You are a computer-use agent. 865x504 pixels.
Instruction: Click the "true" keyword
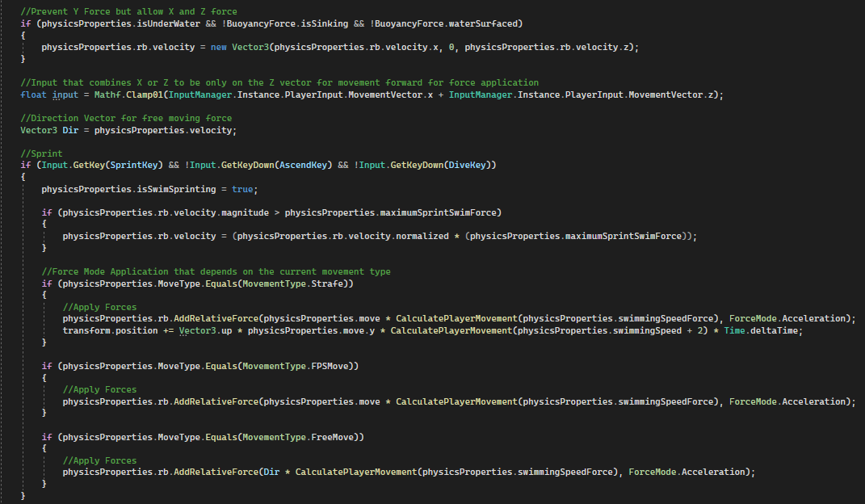[x=242, y=189]
